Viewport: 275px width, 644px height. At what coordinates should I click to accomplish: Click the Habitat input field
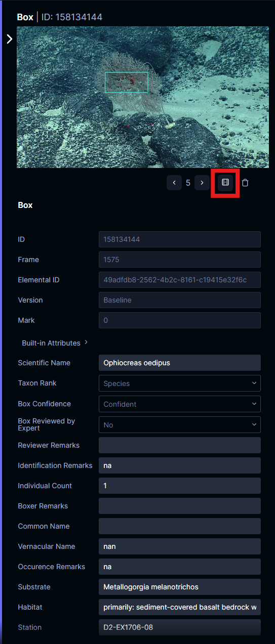(x=180, y=607)
